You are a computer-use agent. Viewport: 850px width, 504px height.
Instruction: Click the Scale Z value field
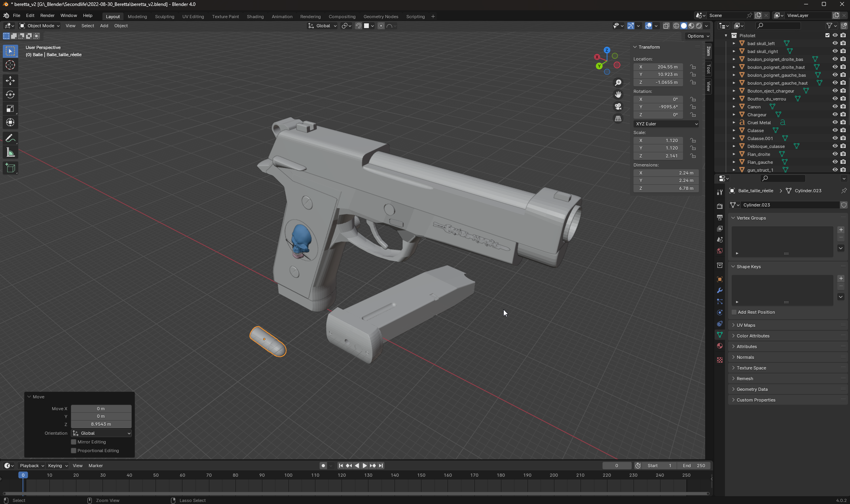(658, 156)
